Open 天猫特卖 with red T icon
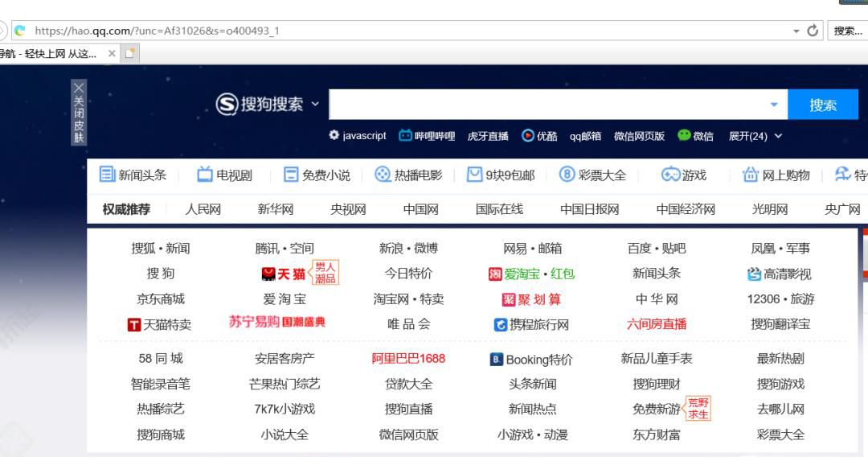Image resolution: width=868 pixels, height=457 pixels. click(x=159, y=324)
